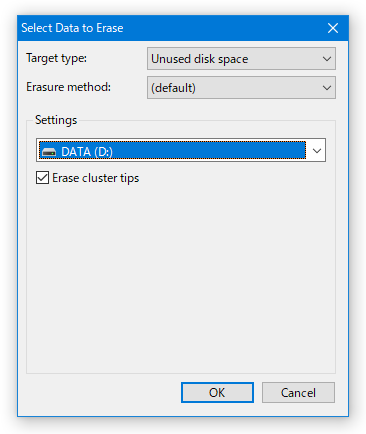The image size is (366, 434).
Task: Close the Select Data to Erase dialog
Action: coord(333,28)
